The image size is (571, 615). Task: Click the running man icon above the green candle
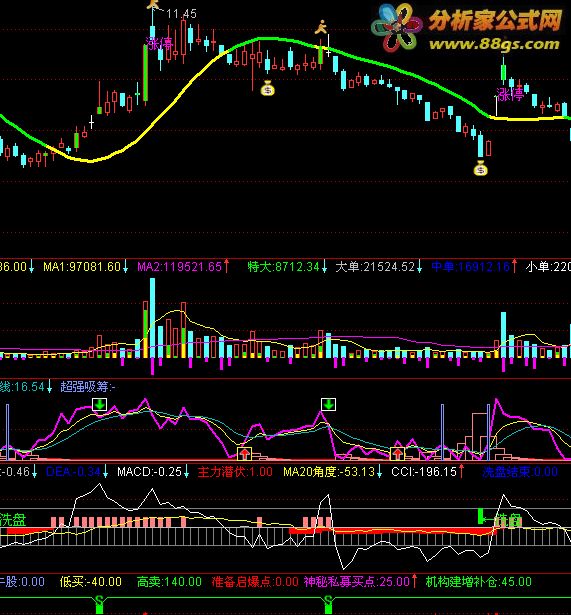coord(321,27)
